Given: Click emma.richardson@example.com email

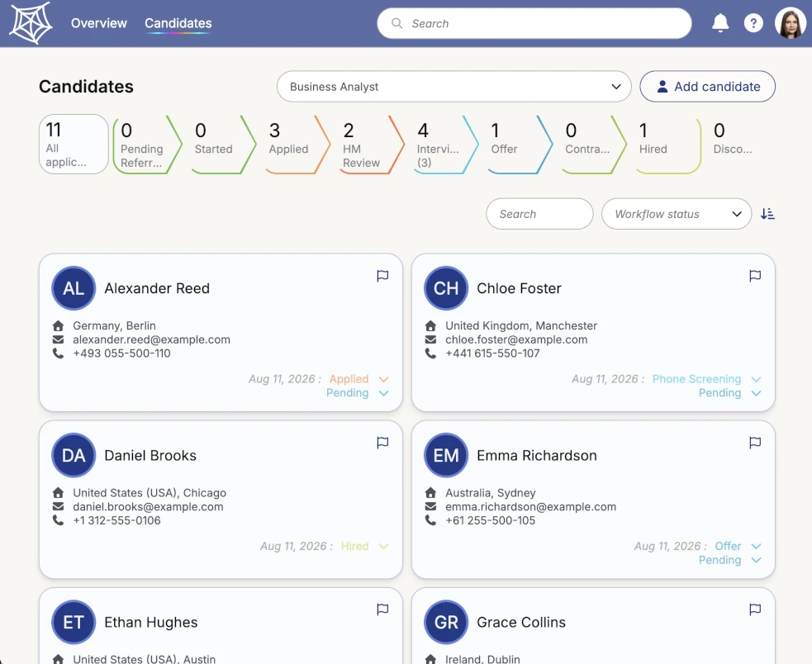Looking at the screenshot, I should click(x=531, y=506).
